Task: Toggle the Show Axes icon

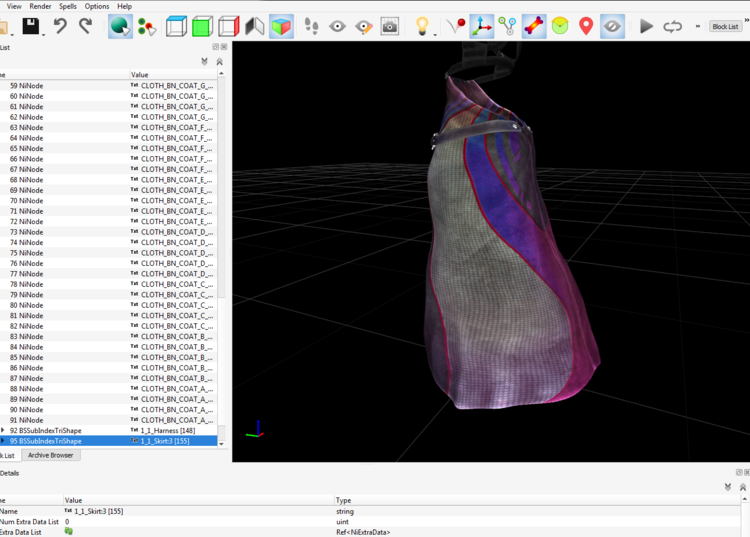Action: [x=481, y=26]
